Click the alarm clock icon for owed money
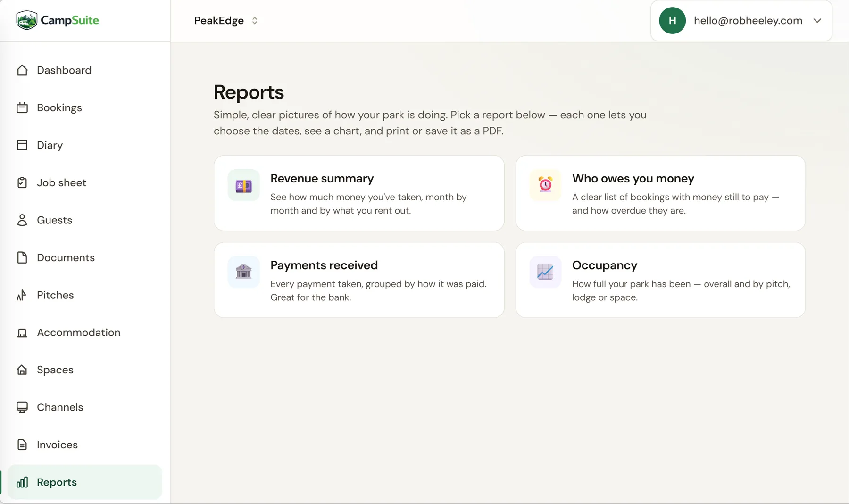The width and height of the screenshot is (849, 504). click(546, 185)
